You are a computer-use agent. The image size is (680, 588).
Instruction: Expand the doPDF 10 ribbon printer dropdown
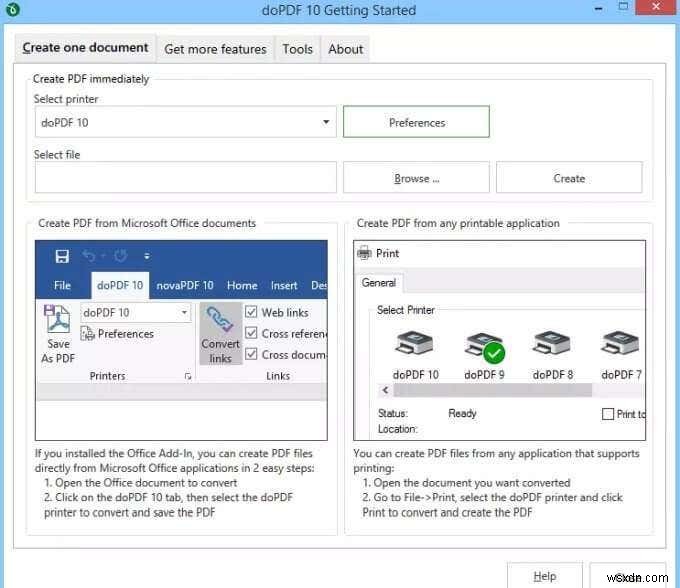coord(184,312)
